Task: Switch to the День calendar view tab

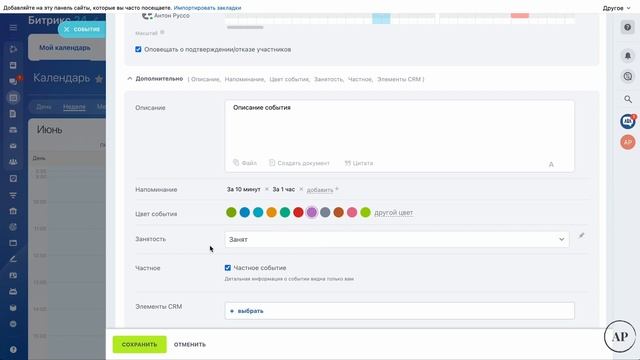Action: pos(44,107)
